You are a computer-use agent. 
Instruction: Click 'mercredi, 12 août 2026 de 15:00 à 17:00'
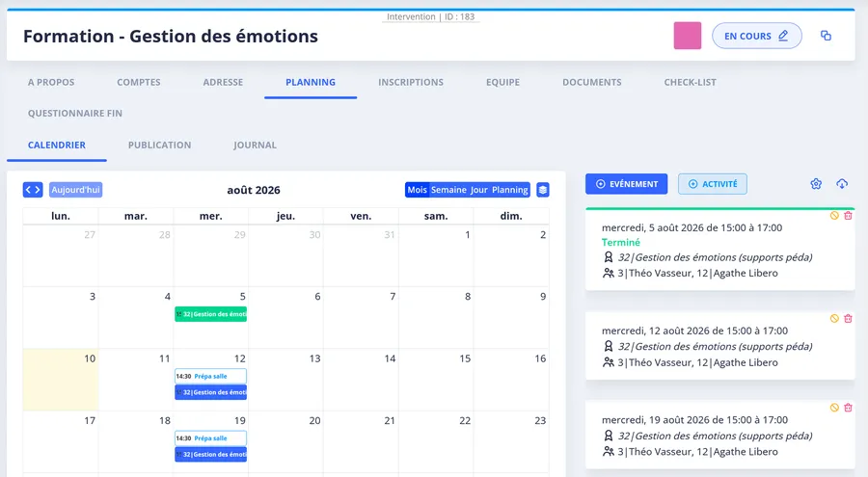click(x=694, y=331)
